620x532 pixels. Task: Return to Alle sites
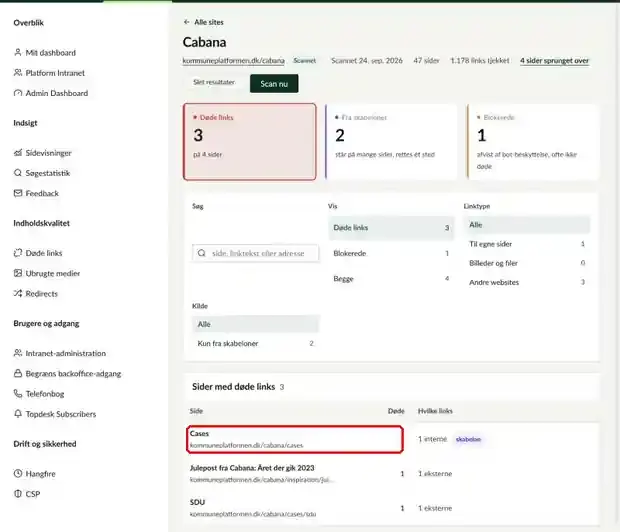tap(209, 22)
